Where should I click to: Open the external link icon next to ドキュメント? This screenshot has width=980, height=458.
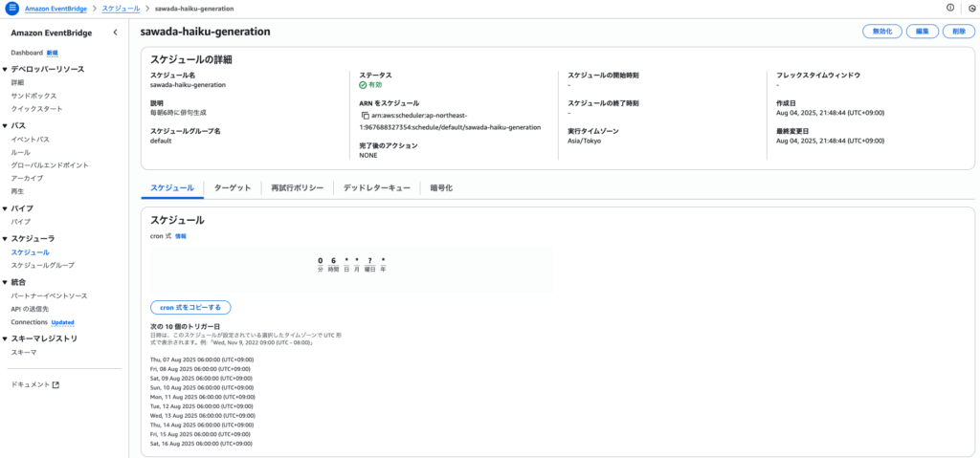[x=56, y=385]
